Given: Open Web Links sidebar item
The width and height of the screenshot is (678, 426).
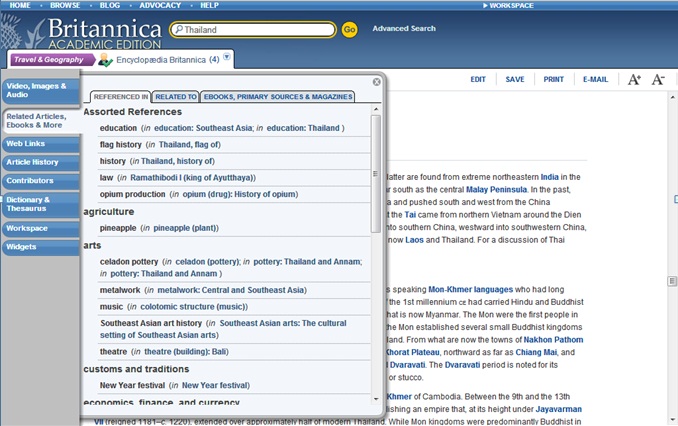Looking at the screenshot, I should click(41, 144).
